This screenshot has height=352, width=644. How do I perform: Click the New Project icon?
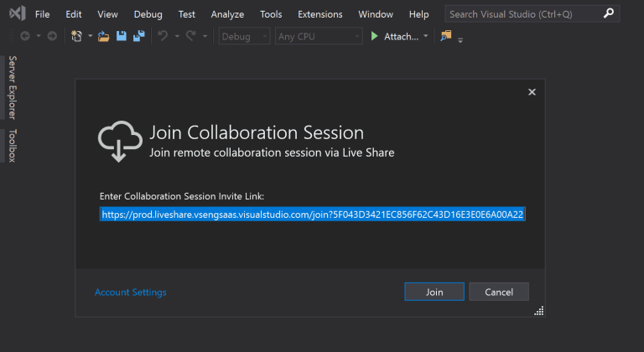pos(76,36)
